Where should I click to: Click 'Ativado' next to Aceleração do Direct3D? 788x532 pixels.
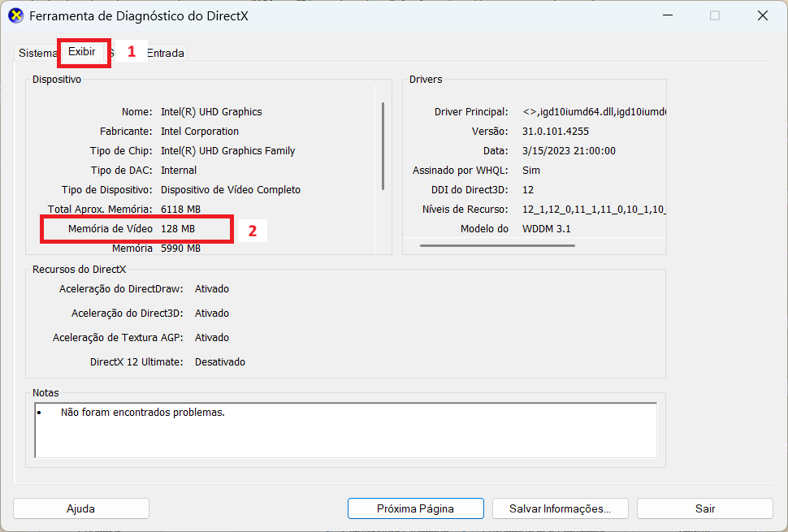coord(212,313)
